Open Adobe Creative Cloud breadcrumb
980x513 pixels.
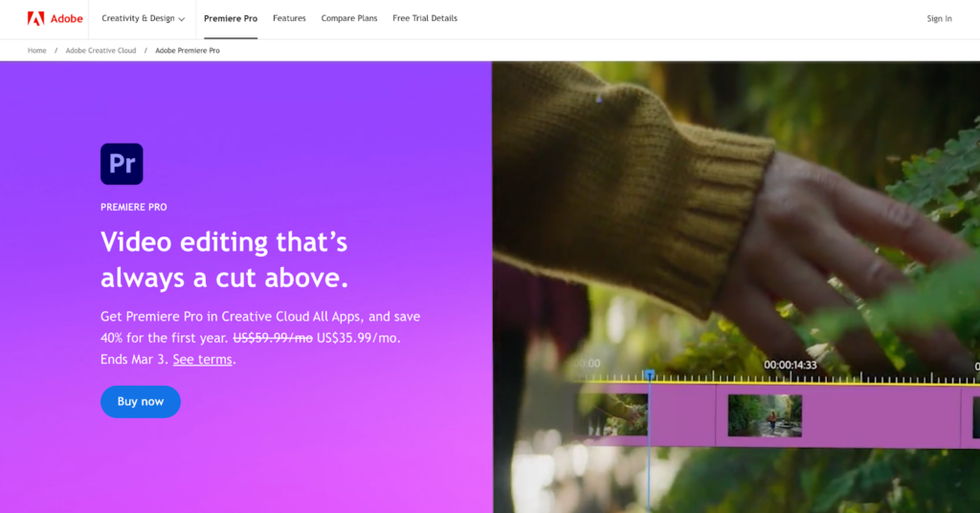[100, 51]
